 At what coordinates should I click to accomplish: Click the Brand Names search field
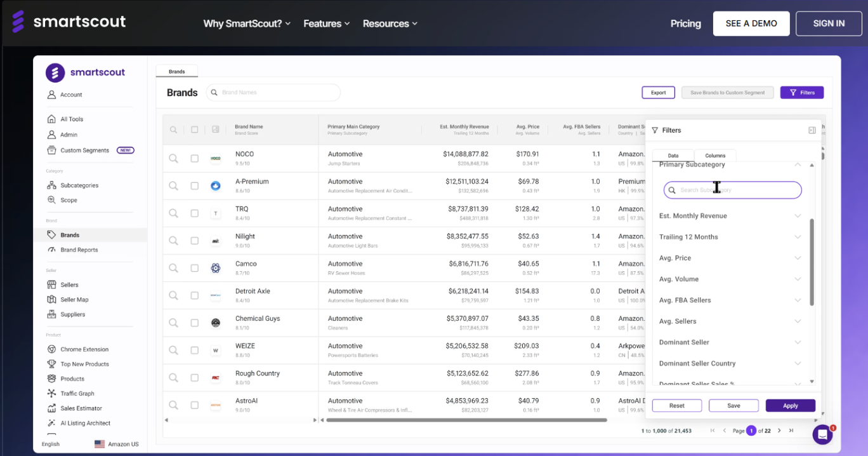(273, 93)
